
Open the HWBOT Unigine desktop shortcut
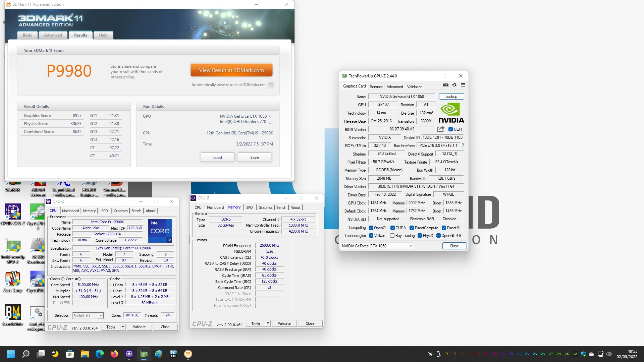click(x=89, y=189)
